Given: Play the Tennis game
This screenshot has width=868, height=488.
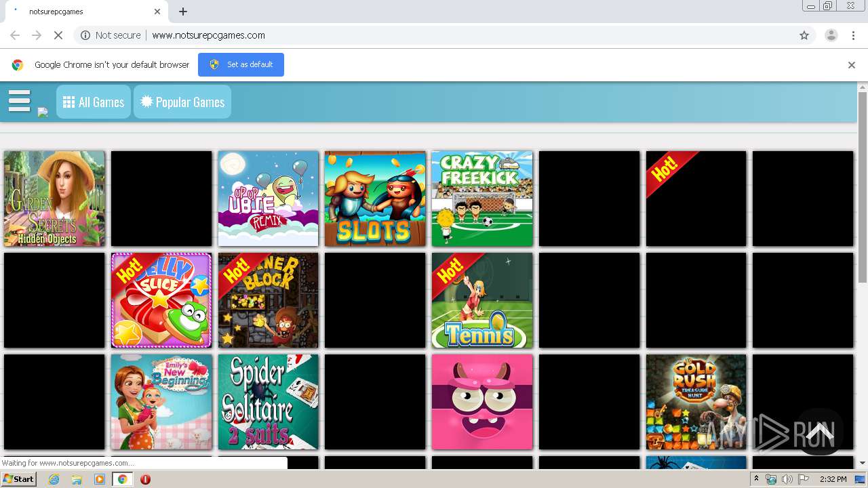Looking at the screenshot, I should 482,300.
